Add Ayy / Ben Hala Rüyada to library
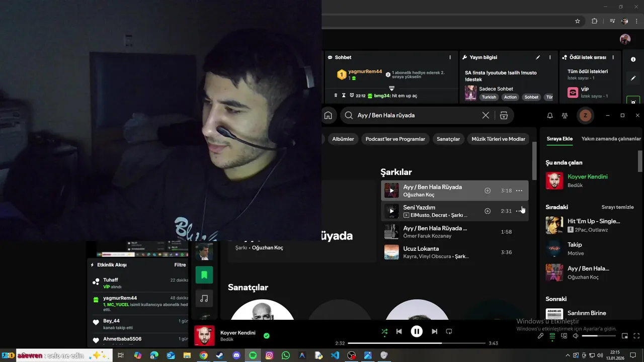644x362 pixels. pyautogui.click(x=488, y=191)
